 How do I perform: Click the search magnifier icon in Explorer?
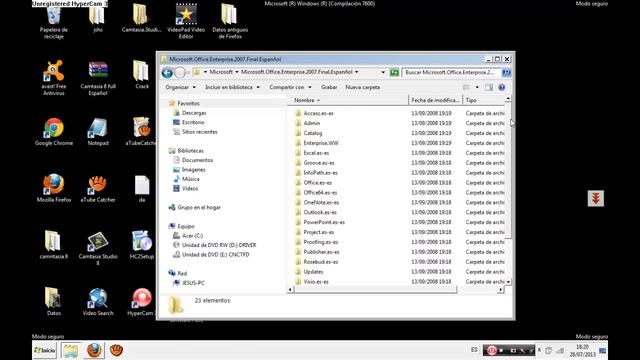[x=507, y=73]
